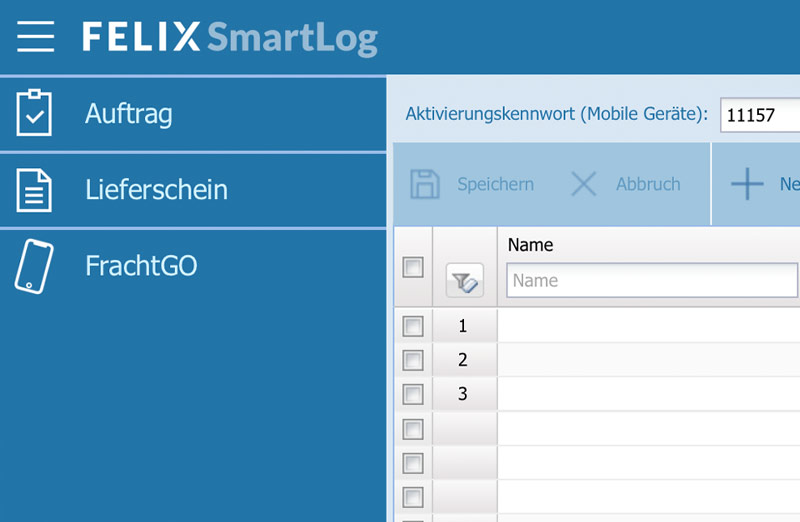
Task: Toggle the select-all checkbox in header
Action: [412, 267]
